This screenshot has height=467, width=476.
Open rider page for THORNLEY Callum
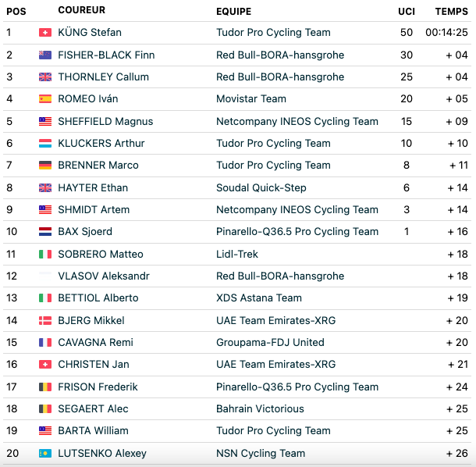(103, 77)
